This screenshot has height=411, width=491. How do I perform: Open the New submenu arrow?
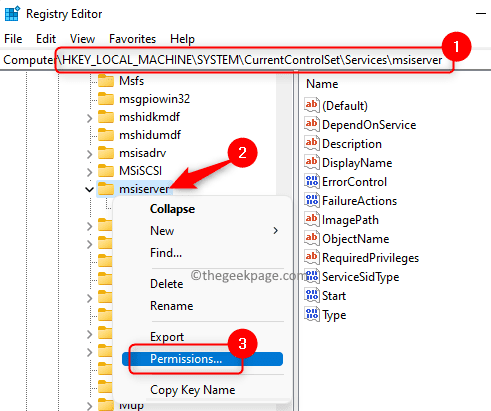pyautogui.click(x=275, y=231)
